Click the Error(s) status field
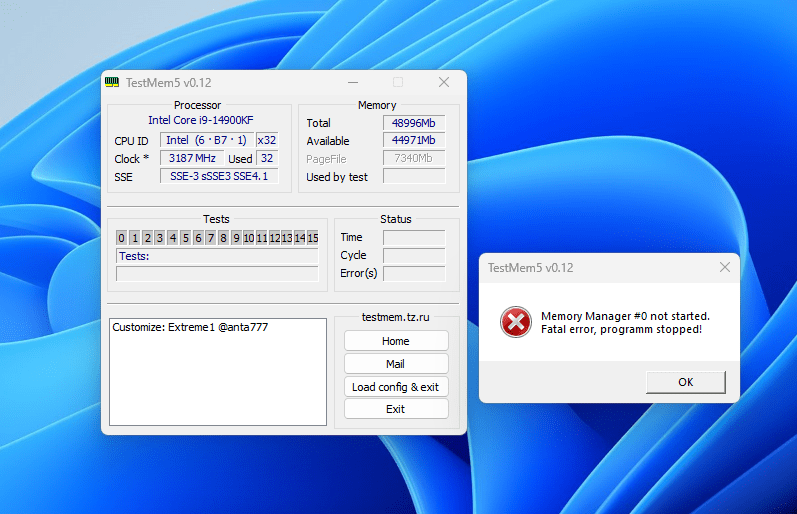 [414, 274]
